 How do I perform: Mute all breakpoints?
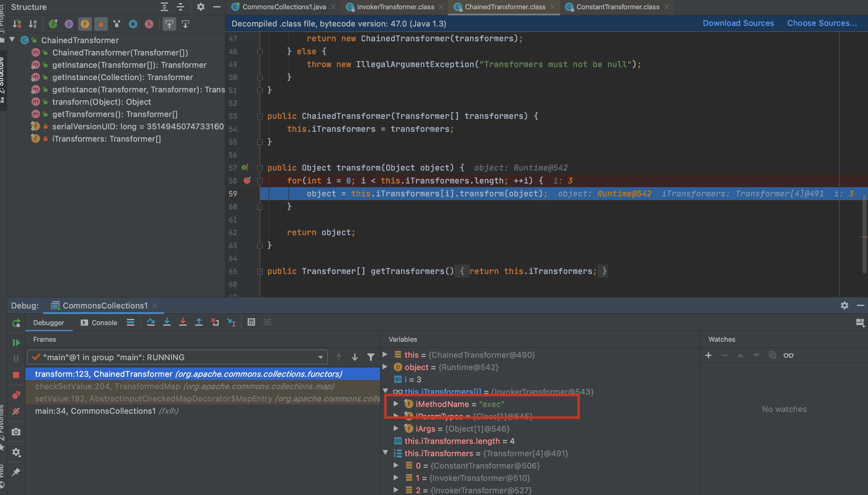point(16,411)
